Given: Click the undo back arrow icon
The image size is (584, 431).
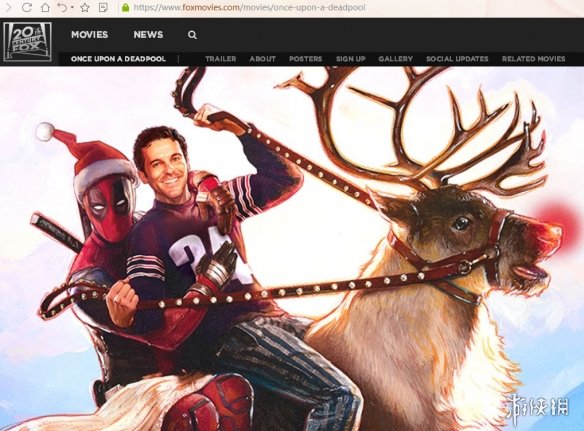Looking at the screenshot, I should 62,7.
